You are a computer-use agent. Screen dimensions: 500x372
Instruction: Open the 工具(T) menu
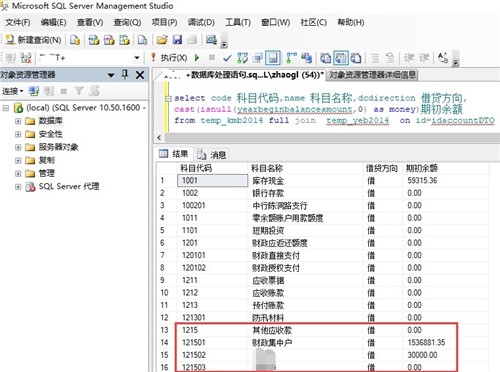[x=238, y=22]
